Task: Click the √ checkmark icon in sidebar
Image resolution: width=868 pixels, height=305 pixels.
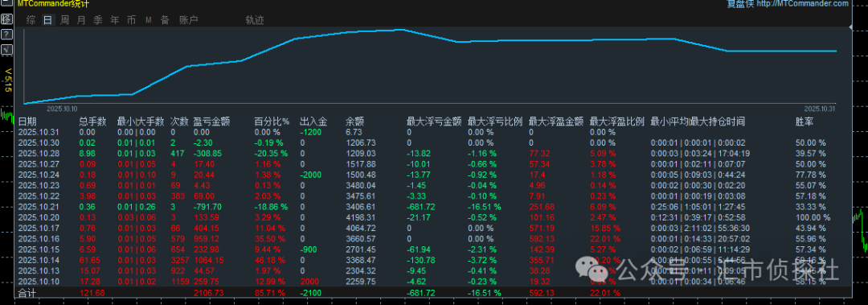Action: pos(6,49)
